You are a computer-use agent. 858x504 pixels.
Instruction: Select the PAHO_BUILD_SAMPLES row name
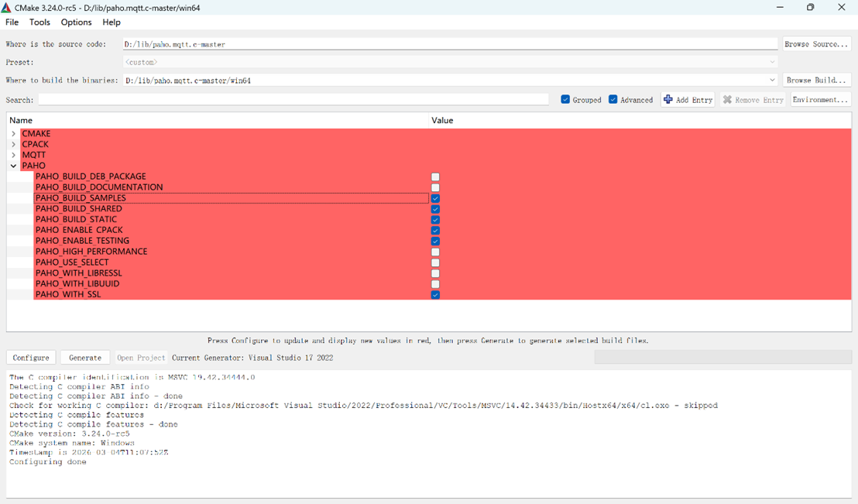pos(81,198)
